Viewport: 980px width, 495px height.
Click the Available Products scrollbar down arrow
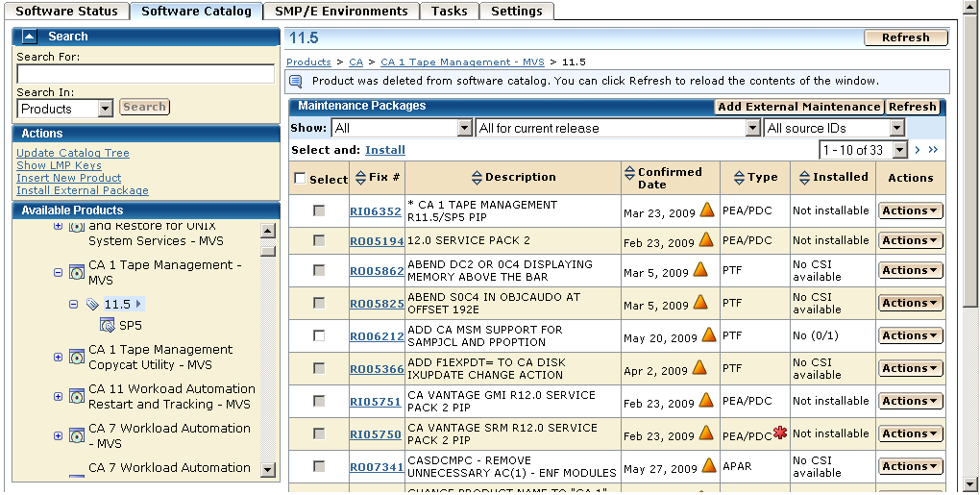[x=267, y=469]
